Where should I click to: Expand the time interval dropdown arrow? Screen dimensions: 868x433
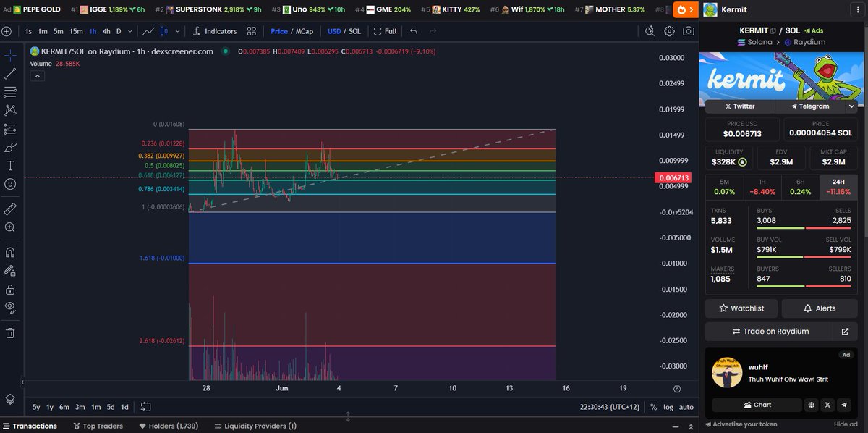coord(129,31)
